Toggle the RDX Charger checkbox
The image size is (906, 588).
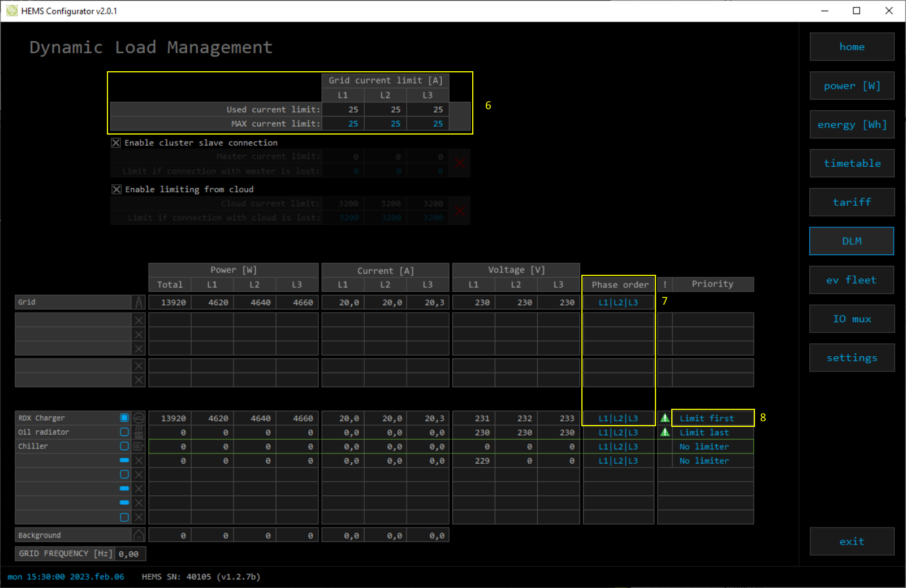click(124, 418)
